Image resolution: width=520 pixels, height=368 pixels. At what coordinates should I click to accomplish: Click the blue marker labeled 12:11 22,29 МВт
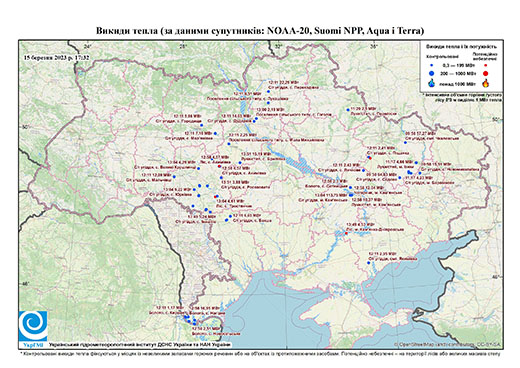[268, 91]
